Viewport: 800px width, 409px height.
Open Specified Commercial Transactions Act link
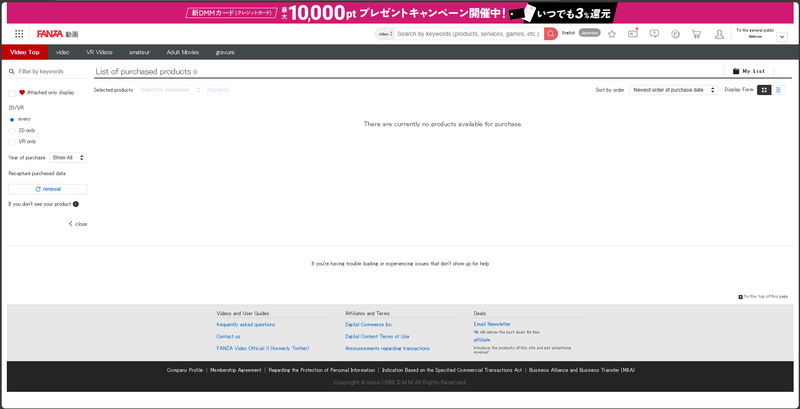pyautogui.click(x=452, y=370)
